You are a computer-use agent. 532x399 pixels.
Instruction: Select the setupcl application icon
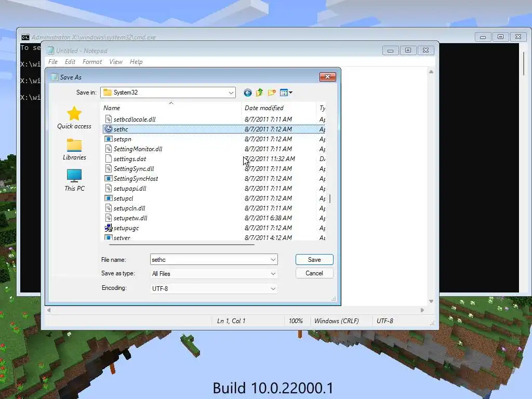(108, 198)
